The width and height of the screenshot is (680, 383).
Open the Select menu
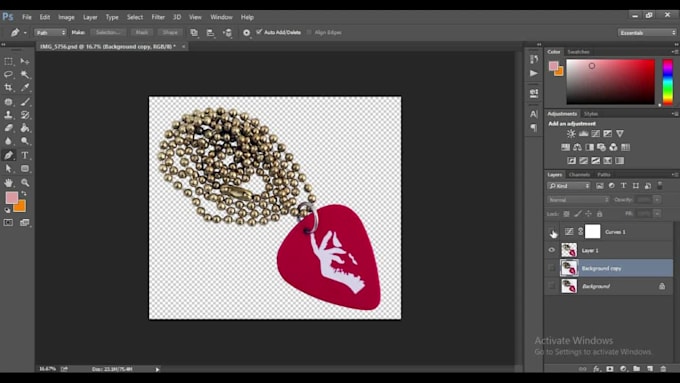pos(135,17)
